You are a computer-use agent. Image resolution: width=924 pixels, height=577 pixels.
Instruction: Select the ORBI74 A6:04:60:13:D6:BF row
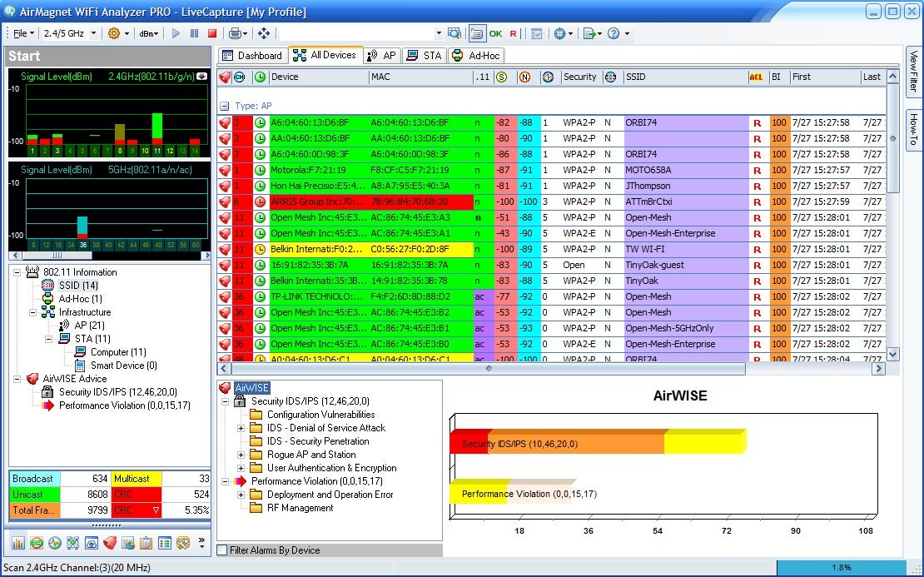click(551, 122)
